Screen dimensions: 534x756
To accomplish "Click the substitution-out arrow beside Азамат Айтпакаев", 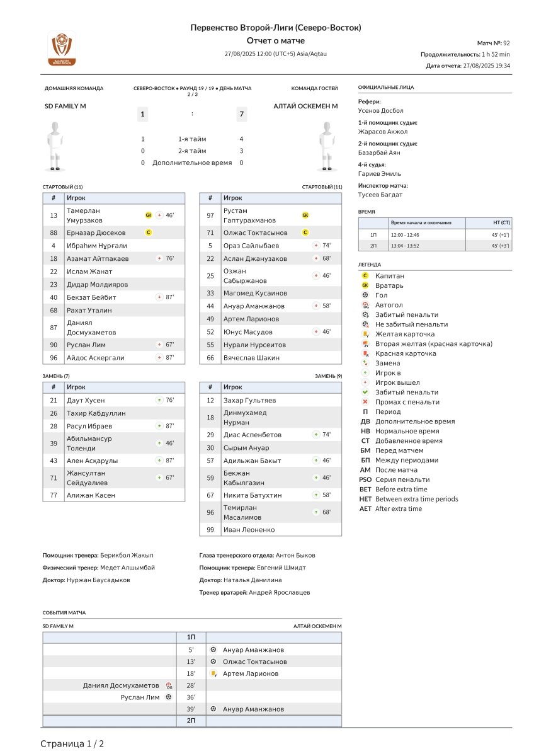I will 159,259.
